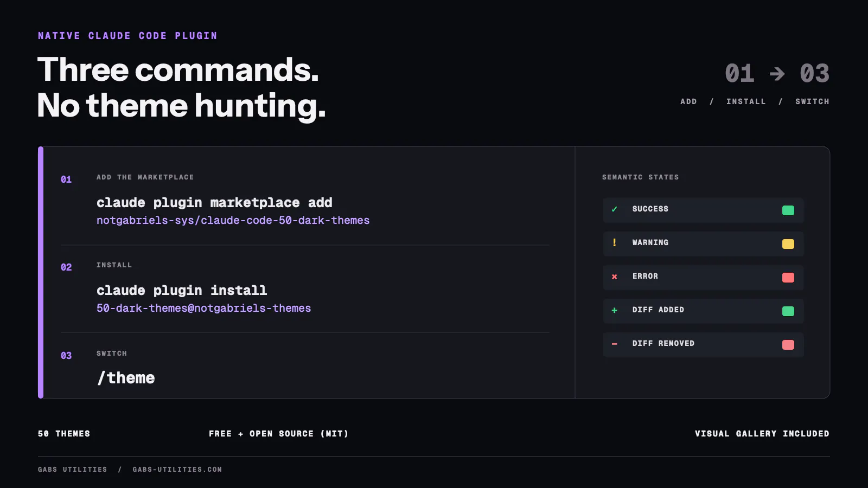Click the ADD label under the counter

[x=688, y=101]
